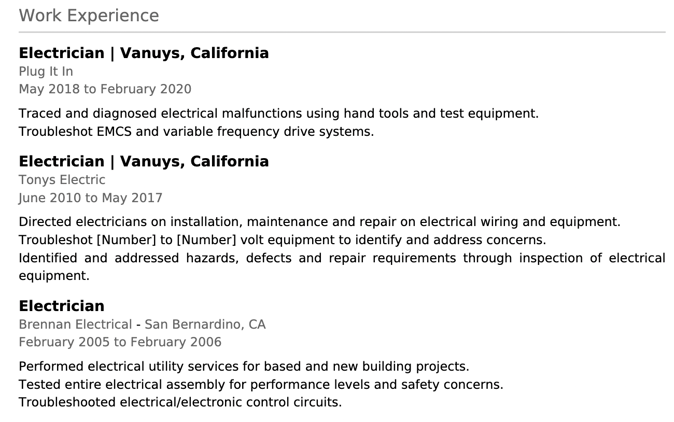674x422 pixels.
Task: Click the second [Number] placeholder before volt
Action: click(207, 240)
